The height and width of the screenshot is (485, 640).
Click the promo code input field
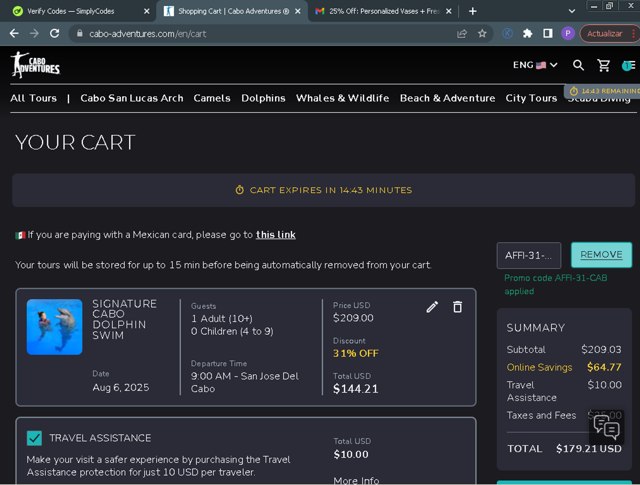coord(529,255)
